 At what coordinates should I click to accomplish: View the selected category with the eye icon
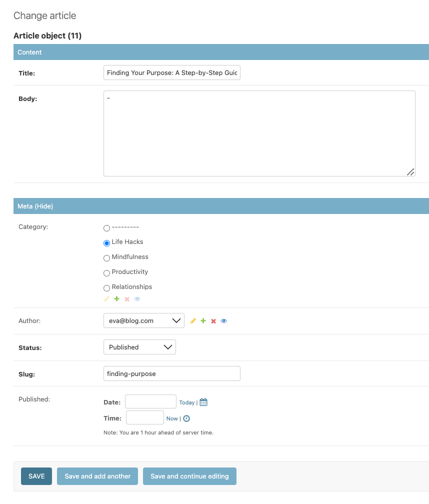(137, 298)
